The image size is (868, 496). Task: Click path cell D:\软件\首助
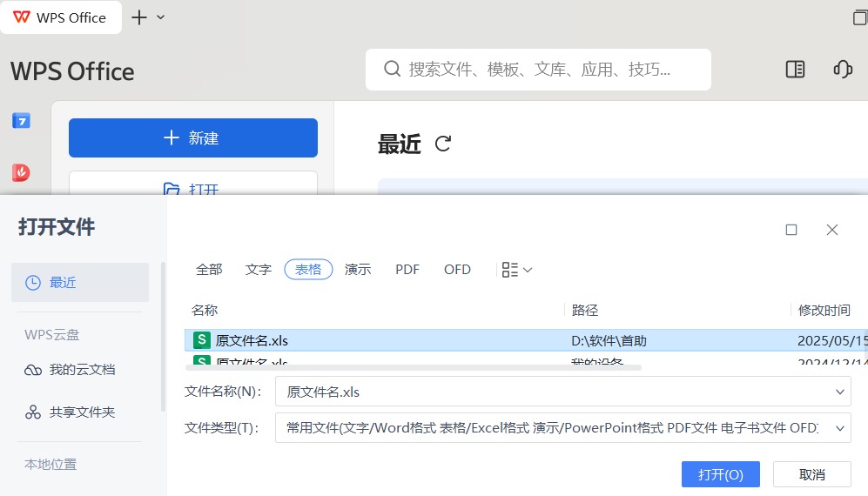(609, 340)
